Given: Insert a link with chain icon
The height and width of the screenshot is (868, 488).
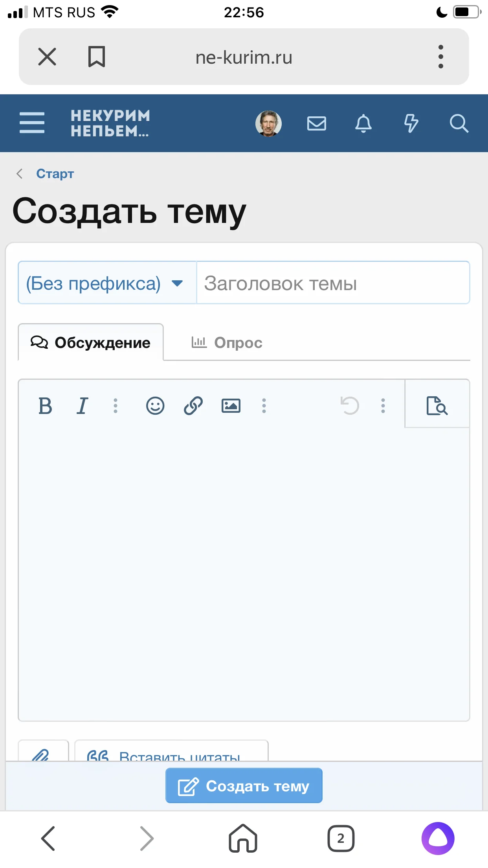Looking at the screenshot, I should (x=193, y=406).
